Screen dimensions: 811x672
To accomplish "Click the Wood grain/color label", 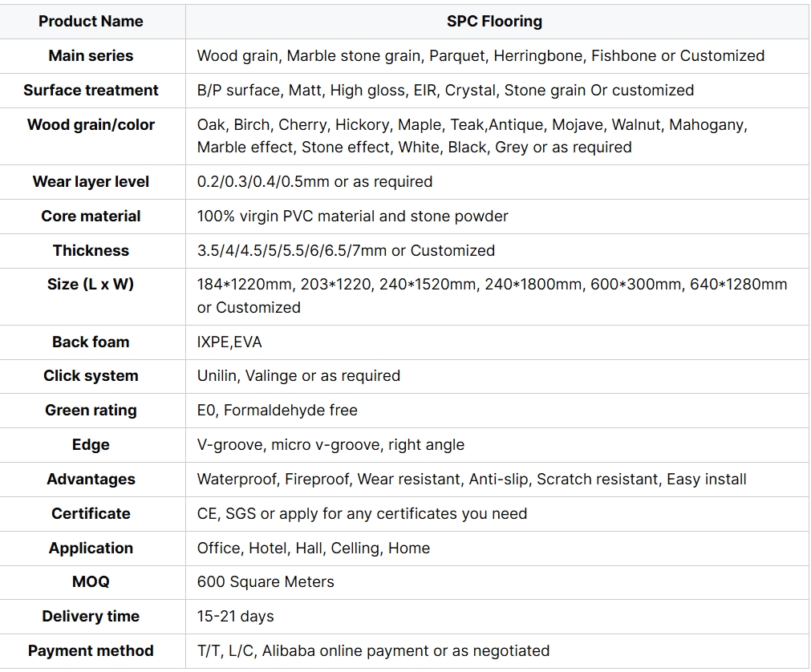I will coord(91,125).
